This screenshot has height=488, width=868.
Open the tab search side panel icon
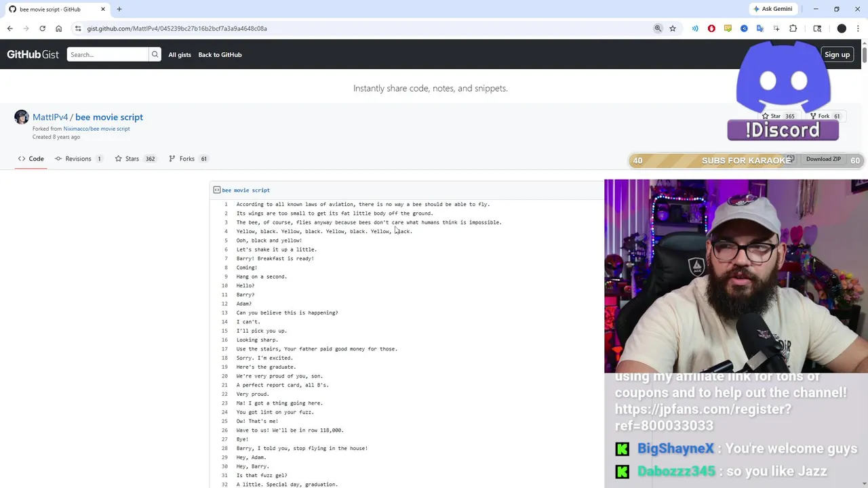[817, 28]
